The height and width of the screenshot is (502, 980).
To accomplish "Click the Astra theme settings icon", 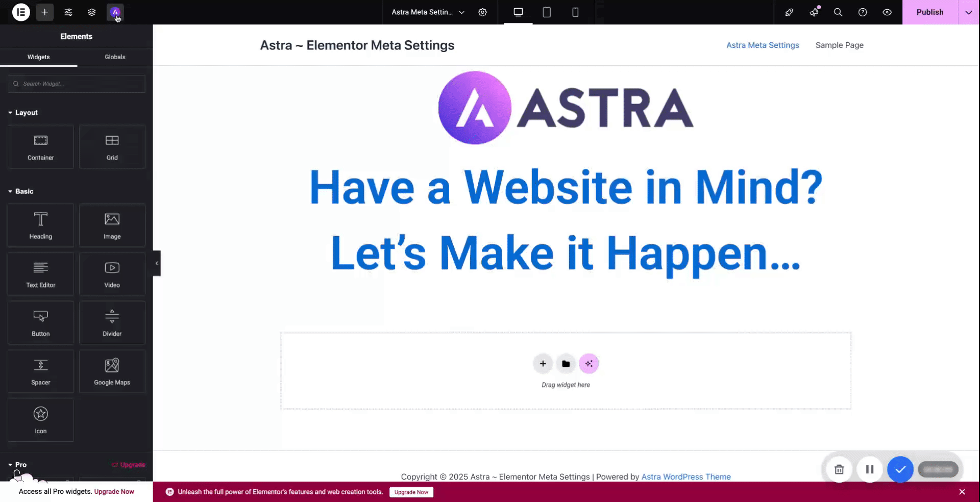I will pos(115,12).
